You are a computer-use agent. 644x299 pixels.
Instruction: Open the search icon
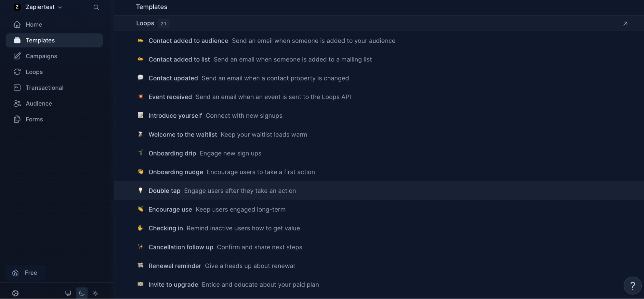(96, 7)
